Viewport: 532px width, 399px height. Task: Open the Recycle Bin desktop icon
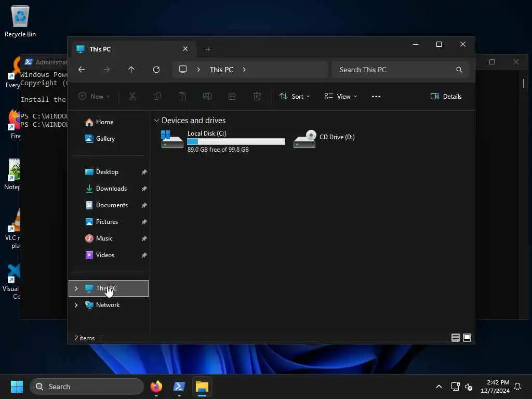(20, 21)
